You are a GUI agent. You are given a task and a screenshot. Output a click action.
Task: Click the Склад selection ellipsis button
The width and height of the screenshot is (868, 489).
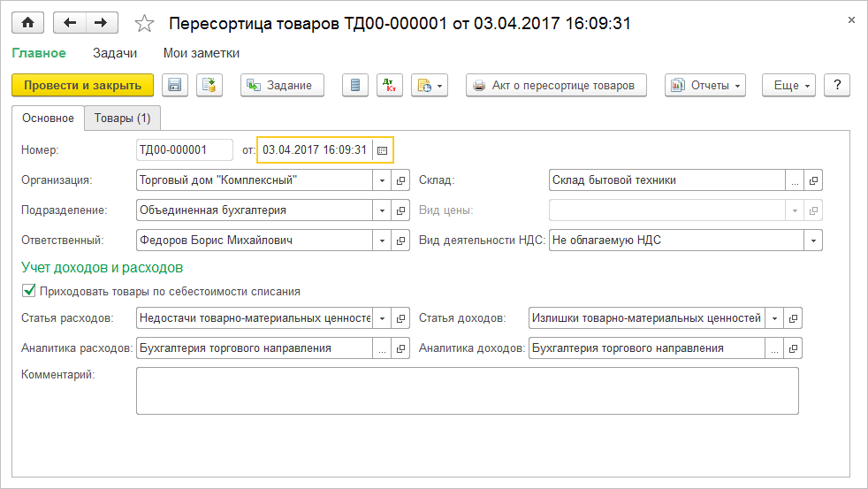(795, 180)
